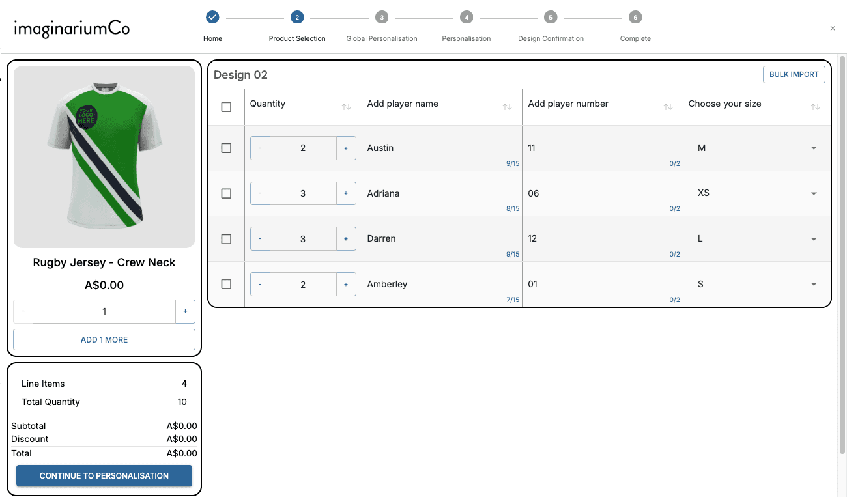Image resolution: width=847 pixels, height=504 pixels.
Task: Close the wizard with X icon
Action: [833, 29]
